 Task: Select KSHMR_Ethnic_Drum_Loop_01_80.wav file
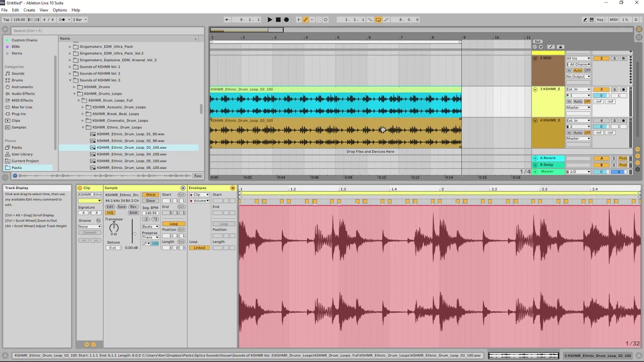pyautogui.click(x=130, y=134)
